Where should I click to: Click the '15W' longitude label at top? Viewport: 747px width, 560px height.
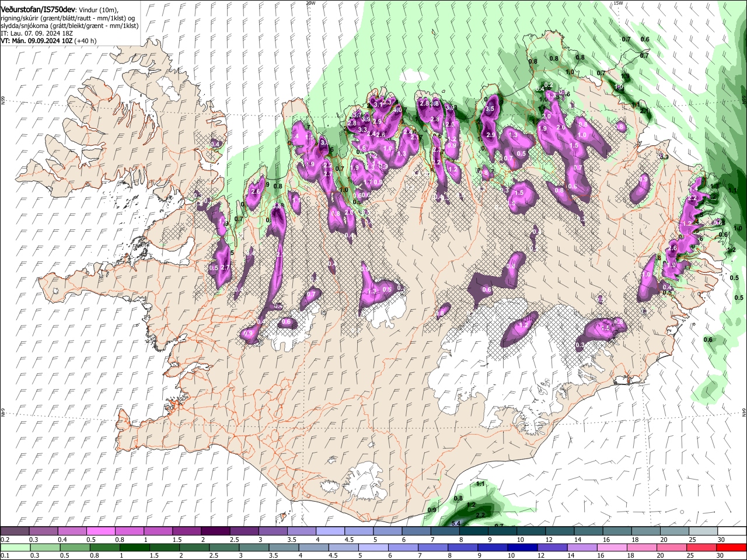618,3
